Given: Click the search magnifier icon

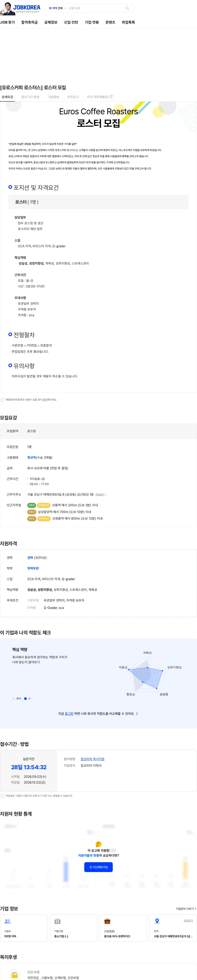Looking at the screenshot, I should [x=127, y=8].
